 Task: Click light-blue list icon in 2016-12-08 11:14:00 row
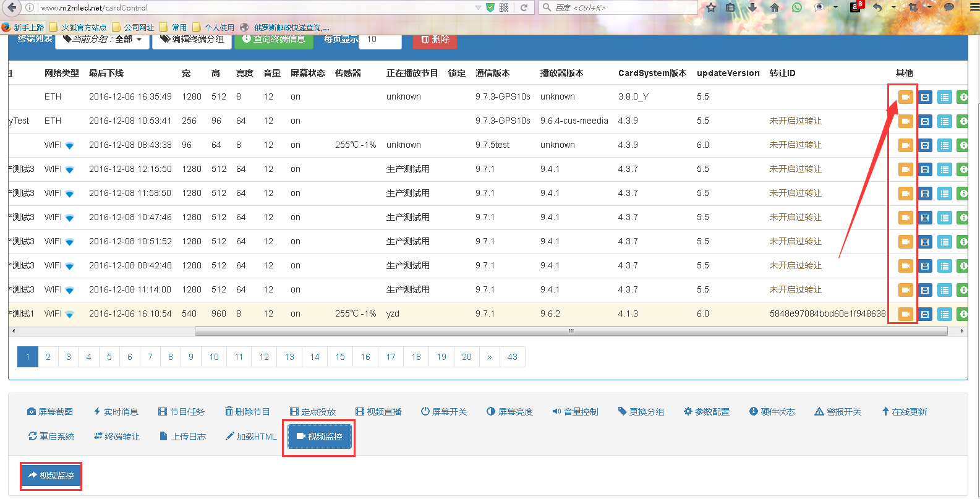click(944, 290)
